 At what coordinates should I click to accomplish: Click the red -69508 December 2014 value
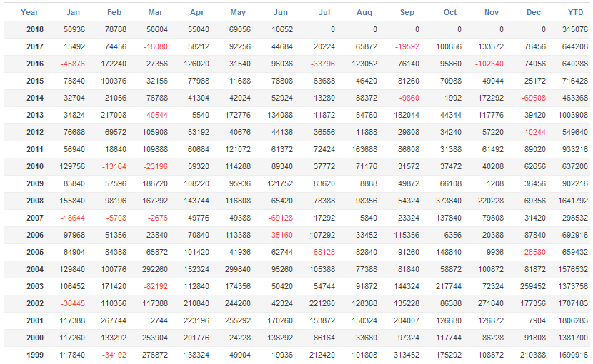[x=533, y=98]
